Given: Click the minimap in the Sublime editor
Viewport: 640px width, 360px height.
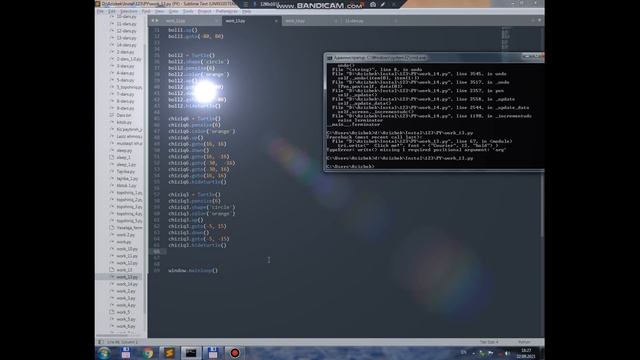Looking at the screenshot, I should pos(505,38).
